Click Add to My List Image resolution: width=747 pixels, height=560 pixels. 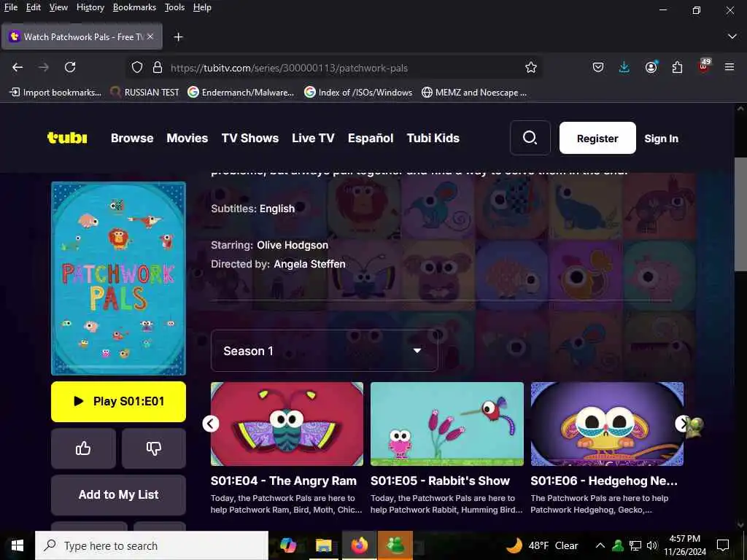pos(119,495)
